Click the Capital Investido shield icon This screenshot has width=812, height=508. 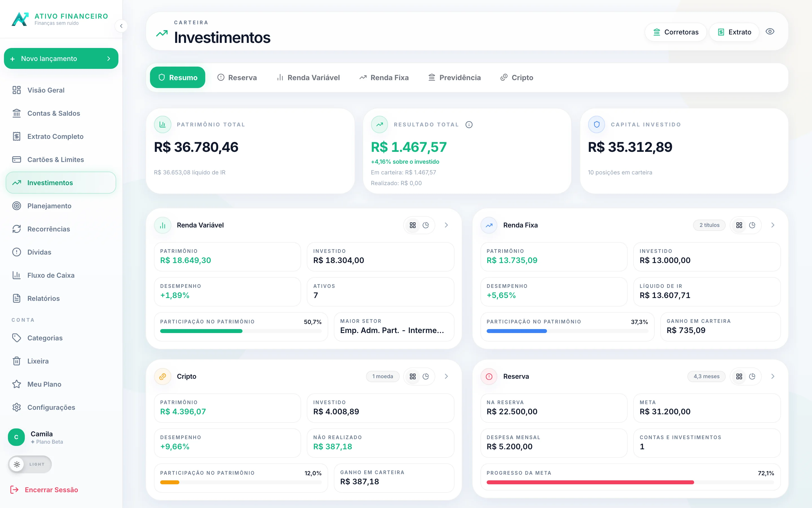596,124
